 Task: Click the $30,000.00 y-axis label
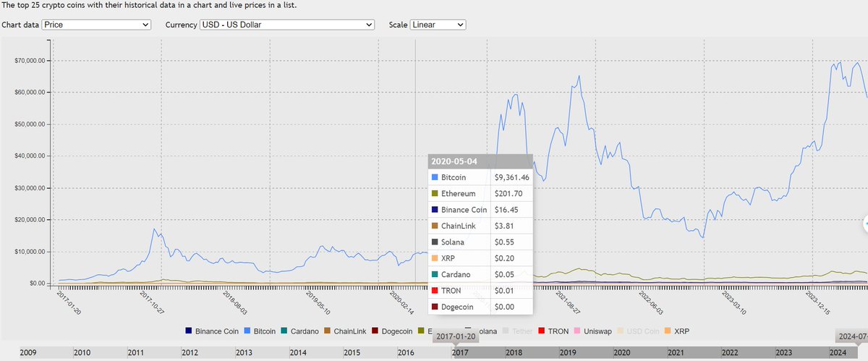point(31,188)
